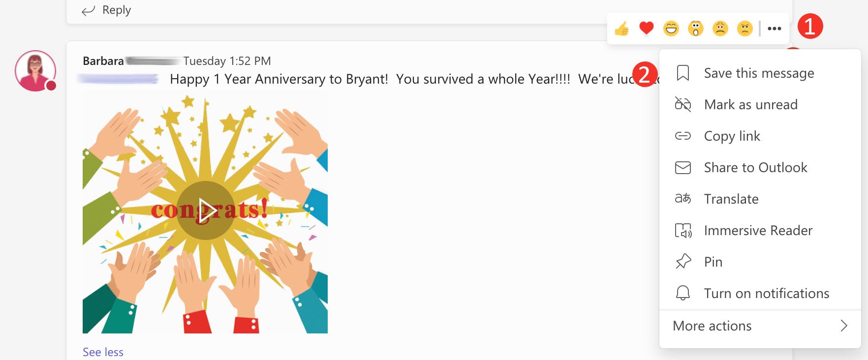
Task: Select Save this message
Action: pyautogui.click(x=760, y=73)
